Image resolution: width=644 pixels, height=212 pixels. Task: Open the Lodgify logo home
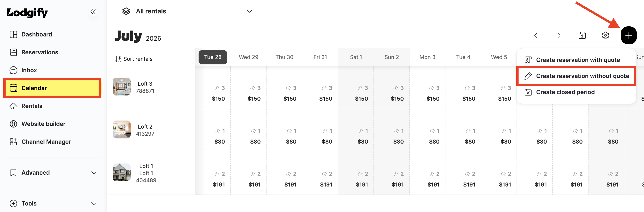pyautogui.click(x=27, y=13)
